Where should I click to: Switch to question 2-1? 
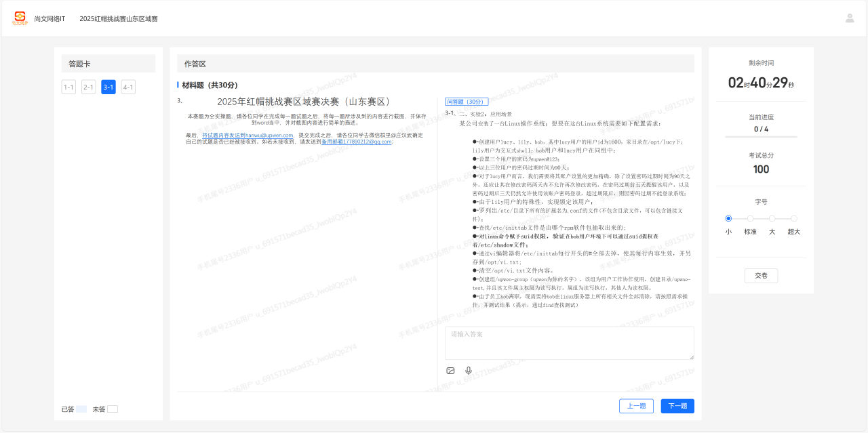click(88, 87)
